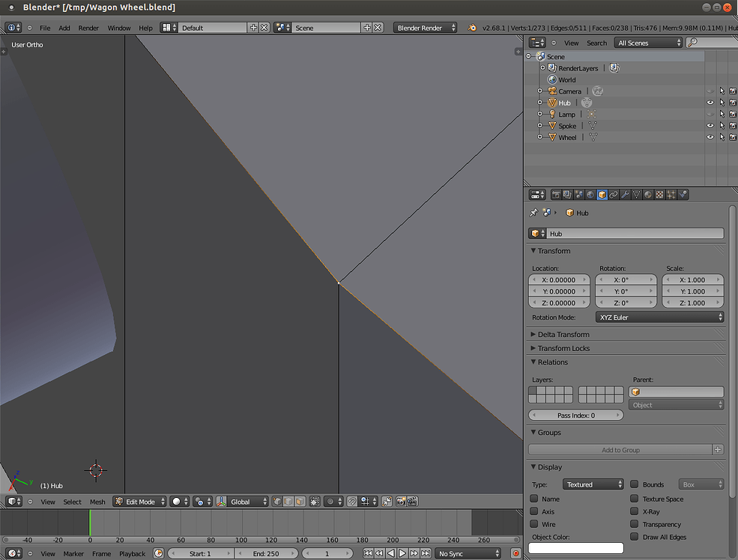Viewport: 738px width, 560px height.
Task: Click OpenGL render image icon
Action: (401, 502)
